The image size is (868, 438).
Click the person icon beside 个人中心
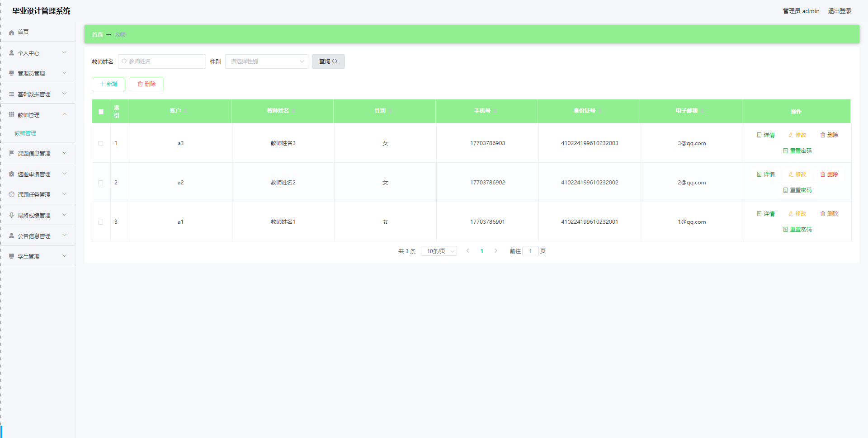click(11, 53)
